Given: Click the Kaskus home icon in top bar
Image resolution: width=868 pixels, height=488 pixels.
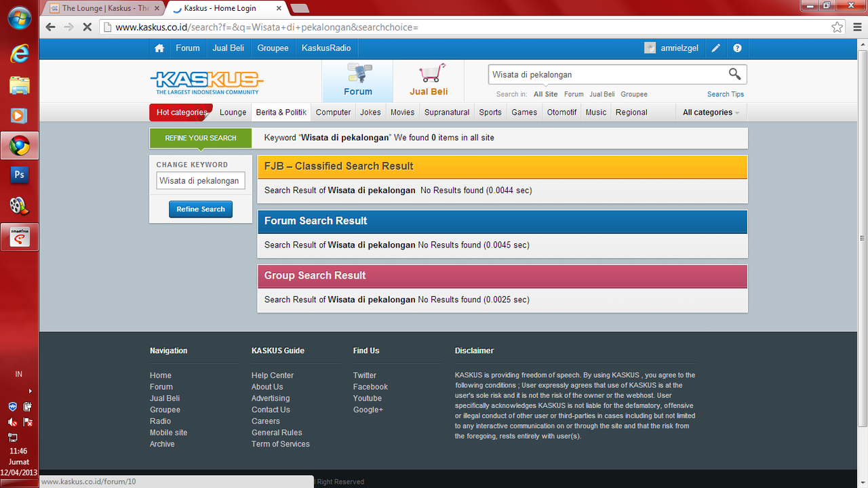Looking at the screenshot, I should pyautogui.click(x=159, y=48).
